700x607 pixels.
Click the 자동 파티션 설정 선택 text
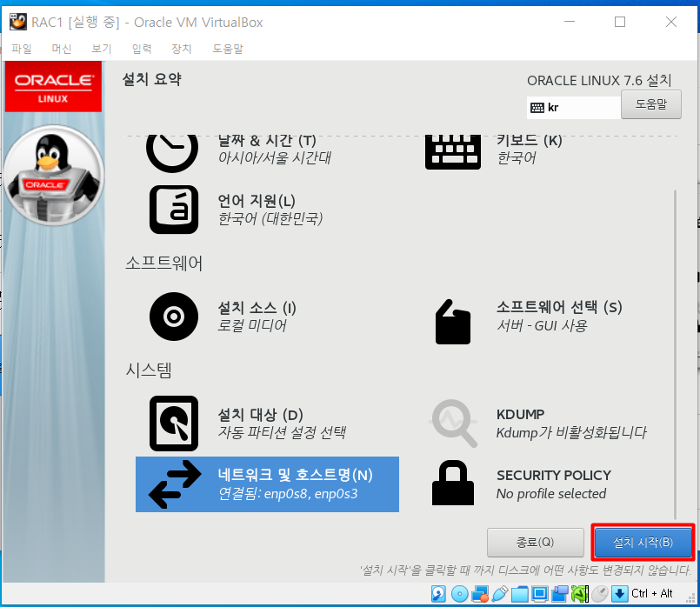[282, 432]
